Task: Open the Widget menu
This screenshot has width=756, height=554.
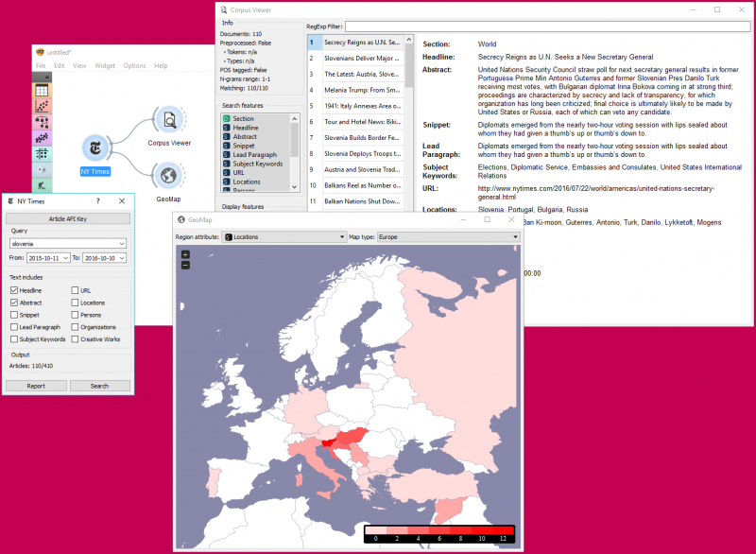Action: 105,66
